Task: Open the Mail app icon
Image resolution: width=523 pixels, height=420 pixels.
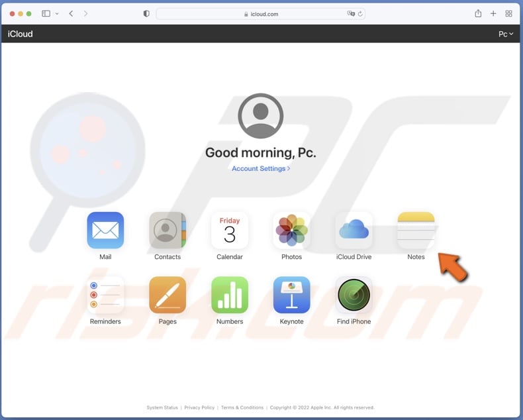Action: pyautogui.click(x=105, y=230)
